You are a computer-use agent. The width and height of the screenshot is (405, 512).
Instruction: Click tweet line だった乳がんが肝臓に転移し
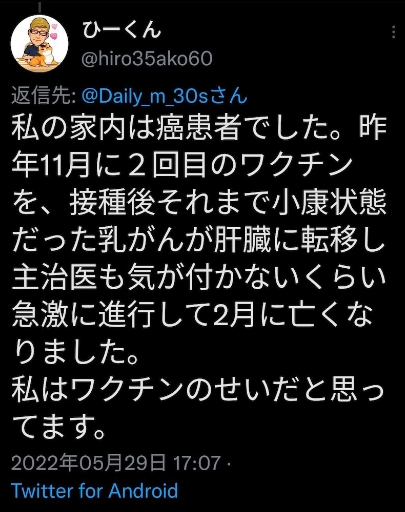(x=199, y=240)
